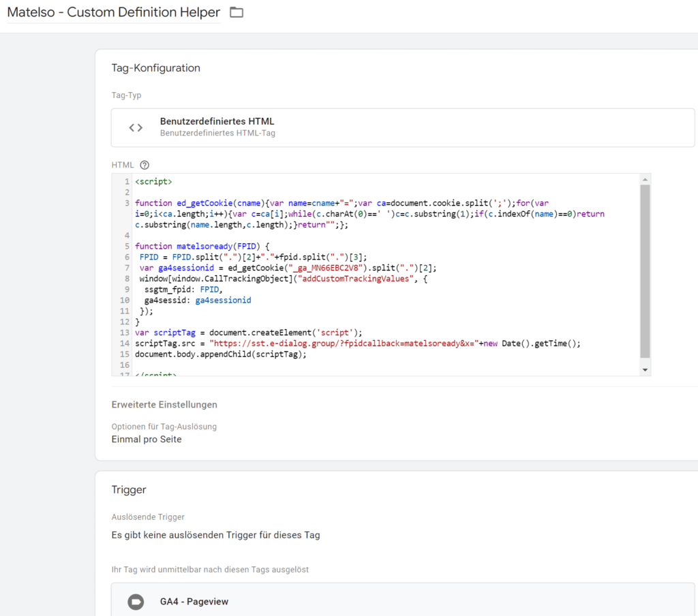This screenshot has width=698, height=616.
Task: Click the code editor scroll down arrow
Action: (645, 369)
